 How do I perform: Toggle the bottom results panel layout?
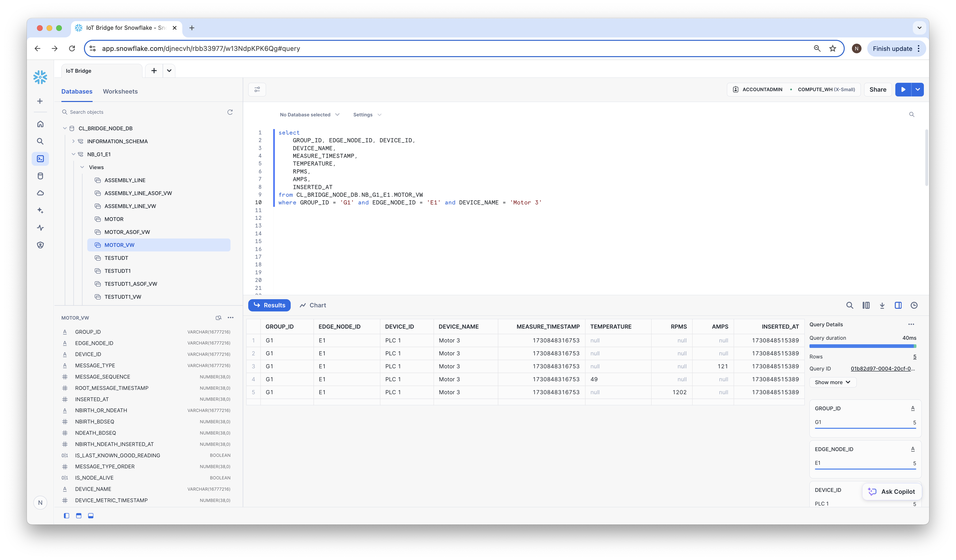point(91,516)
